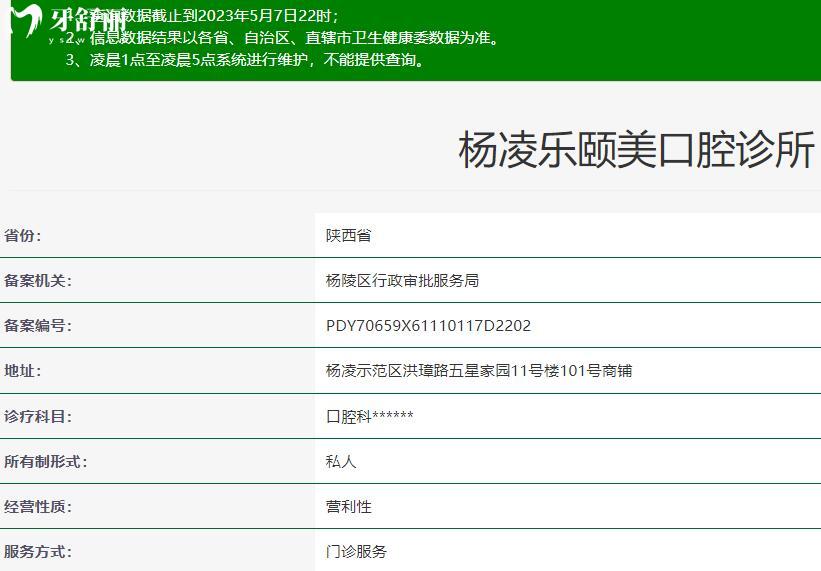Click the 经营性质 label
The width and height of the screenshot is (821, 571).
coord(38,507)
